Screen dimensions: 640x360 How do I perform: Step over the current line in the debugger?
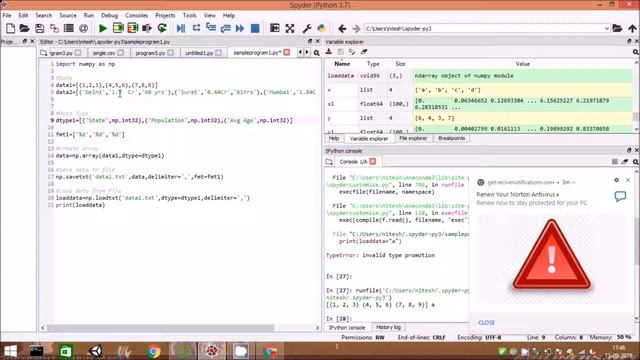196,28
